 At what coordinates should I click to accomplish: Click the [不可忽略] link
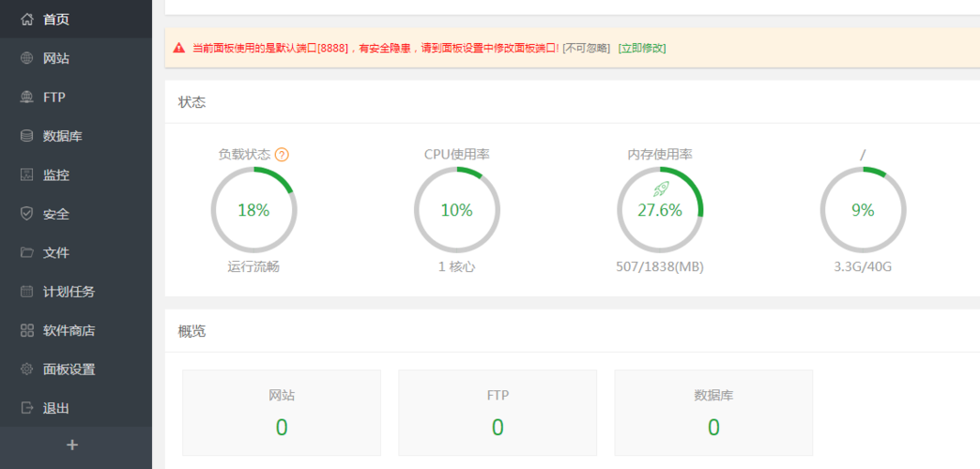[587, 48]
